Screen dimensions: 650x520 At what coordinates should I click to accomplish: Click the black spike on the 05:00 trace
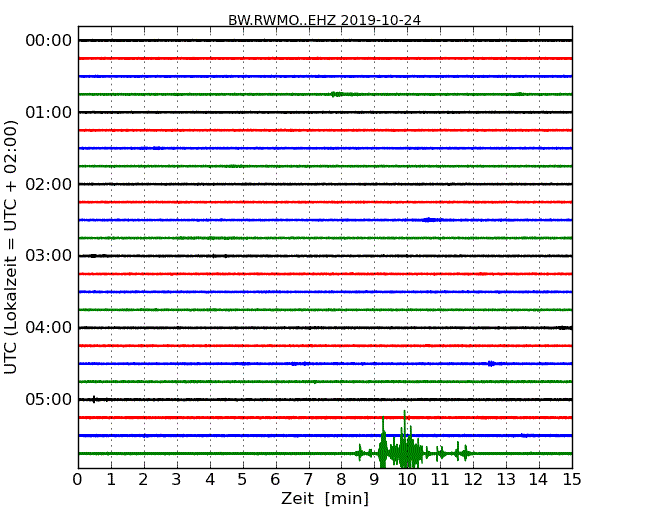(94, 399)
